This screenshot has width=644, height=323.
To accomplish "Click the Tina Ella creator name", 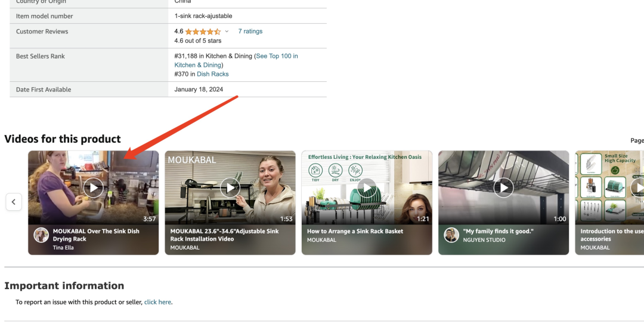I will [63, 247].
